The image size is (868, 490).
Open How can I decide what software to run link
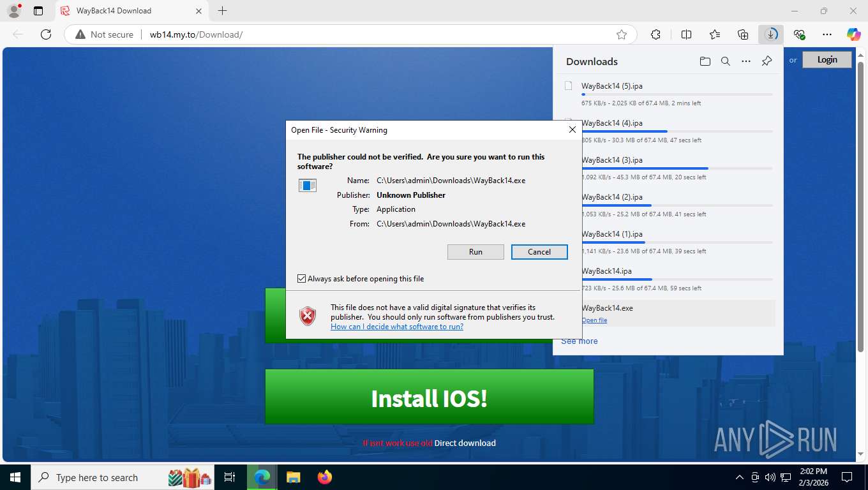click(x=397, y=327)
